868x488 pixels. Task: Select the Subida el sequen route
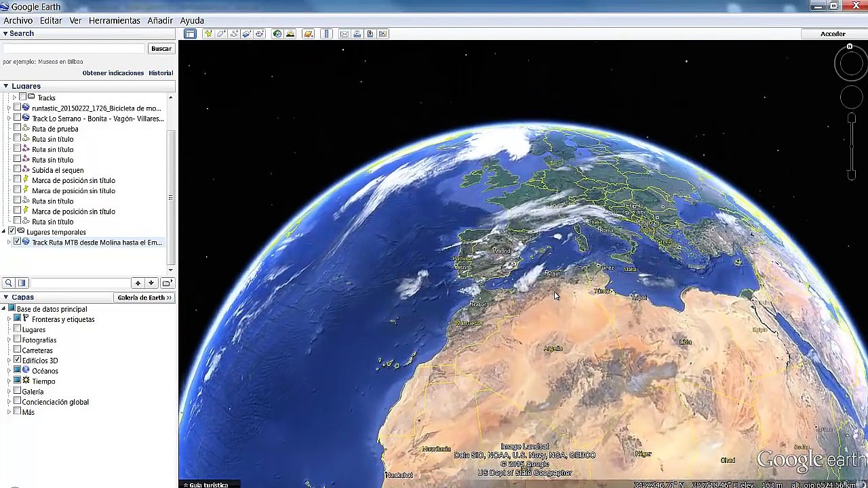[58, 170]
